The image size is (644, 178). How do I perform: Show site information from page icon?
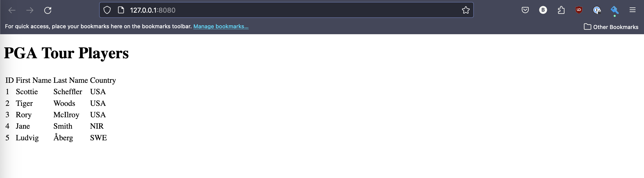pyautogui.click(x=121, y=10)
